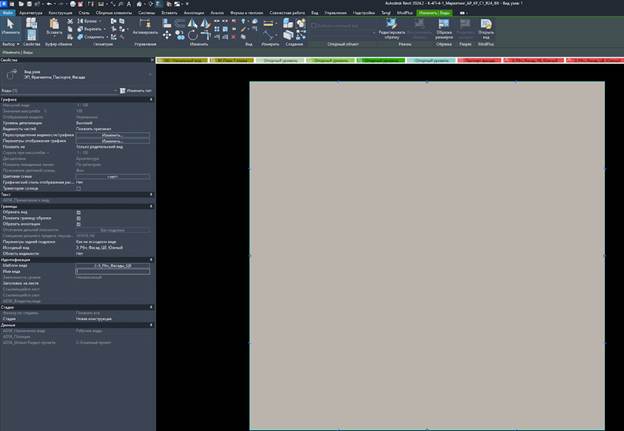Switch to the ModPlus ribbon tab
The width and height of the screenshot is (624, 431).
click(405, 13)
